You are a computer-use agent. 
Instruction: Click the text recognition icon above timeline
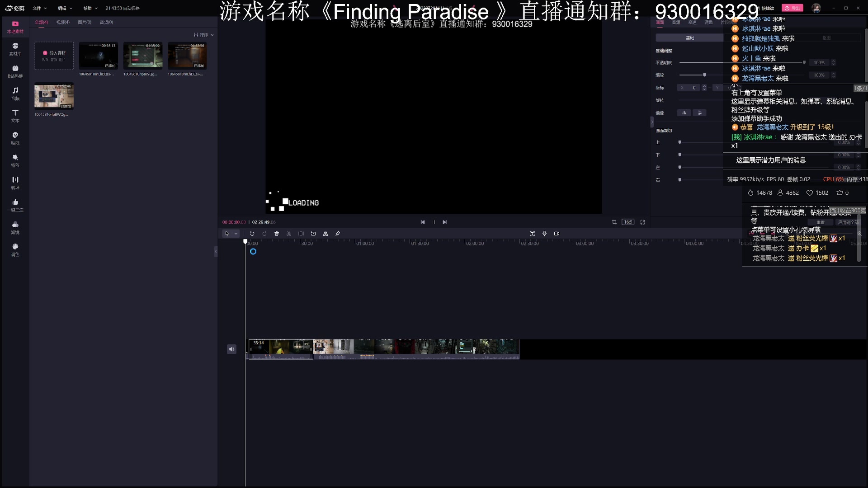pos(532,234)
